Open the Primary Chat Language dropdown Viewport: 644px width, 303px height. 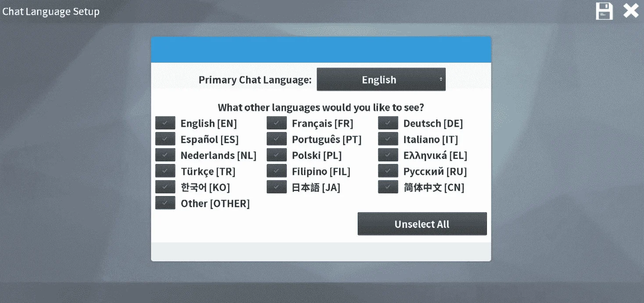[381, 79]
